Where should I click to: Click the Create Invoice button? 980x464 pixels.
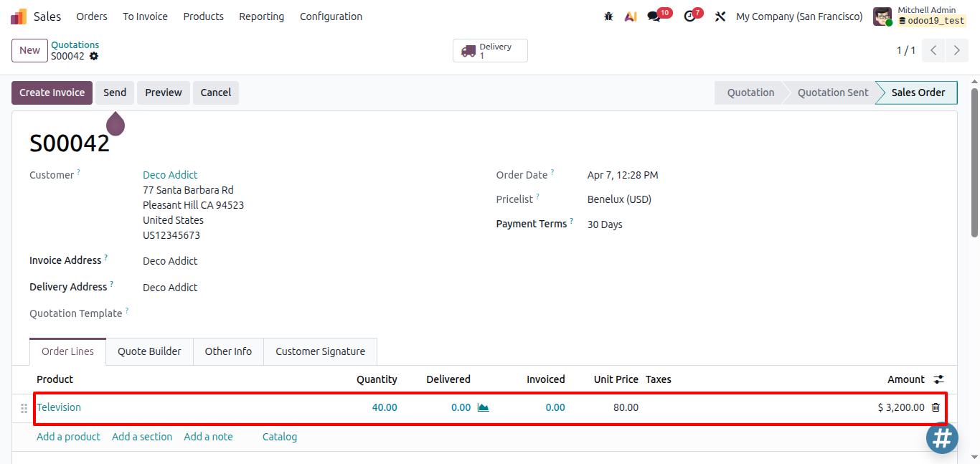pos(52,93)
